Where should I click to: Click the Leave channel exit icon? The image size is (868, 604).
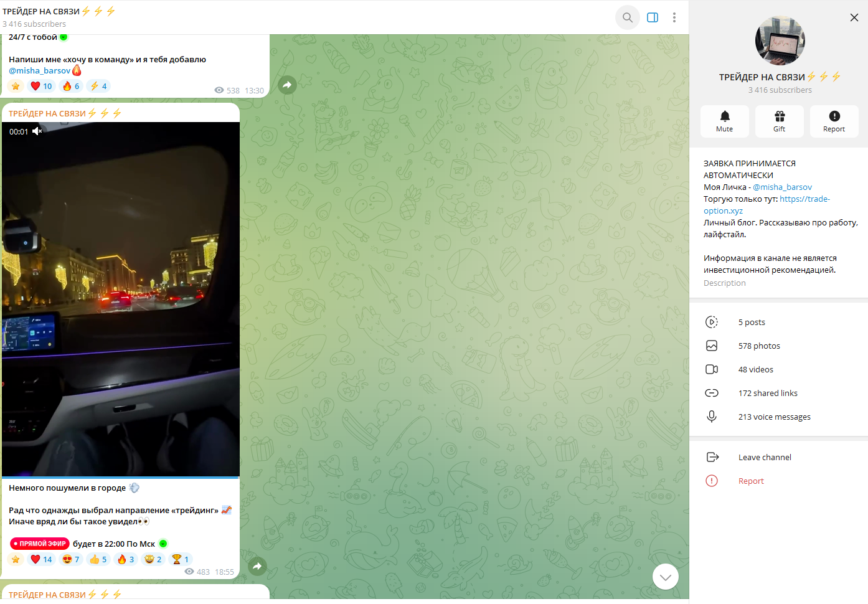pyautogui.click(x=712, y=457)
